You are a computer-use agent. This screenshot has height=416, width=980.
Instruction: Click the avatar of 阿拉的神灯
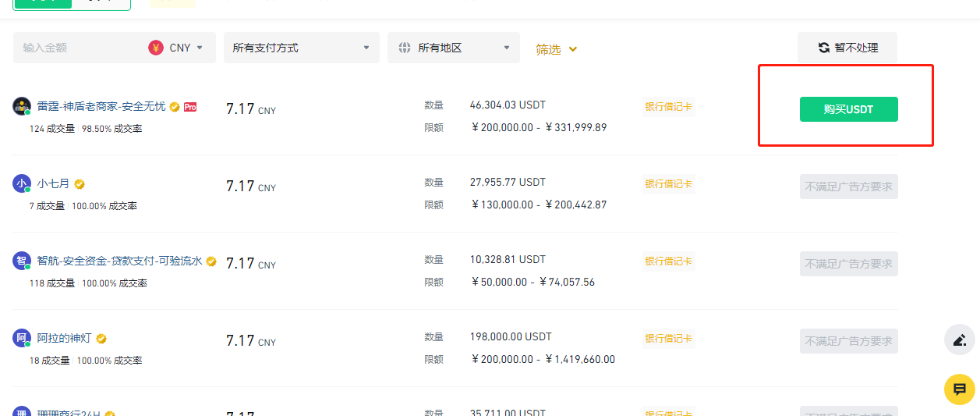pyautogui.click(x=22, y=339)
